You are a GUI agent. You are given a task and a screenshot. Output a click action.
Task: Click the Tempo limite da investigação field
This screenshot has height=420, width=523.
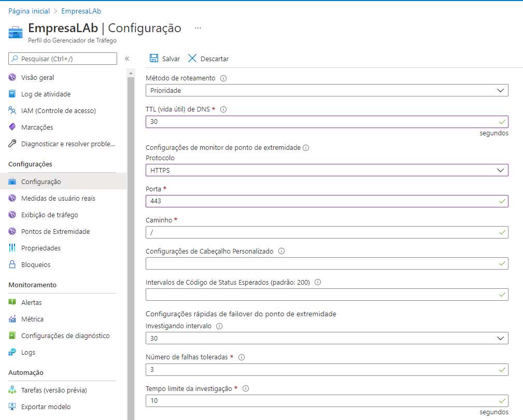[x=327, y=401]
